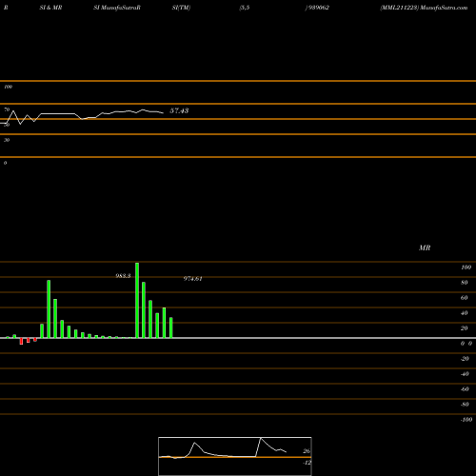Click the RSI value label 57.48
The width and height of the screenshot is (476, 476).
[x=179, y=110]
